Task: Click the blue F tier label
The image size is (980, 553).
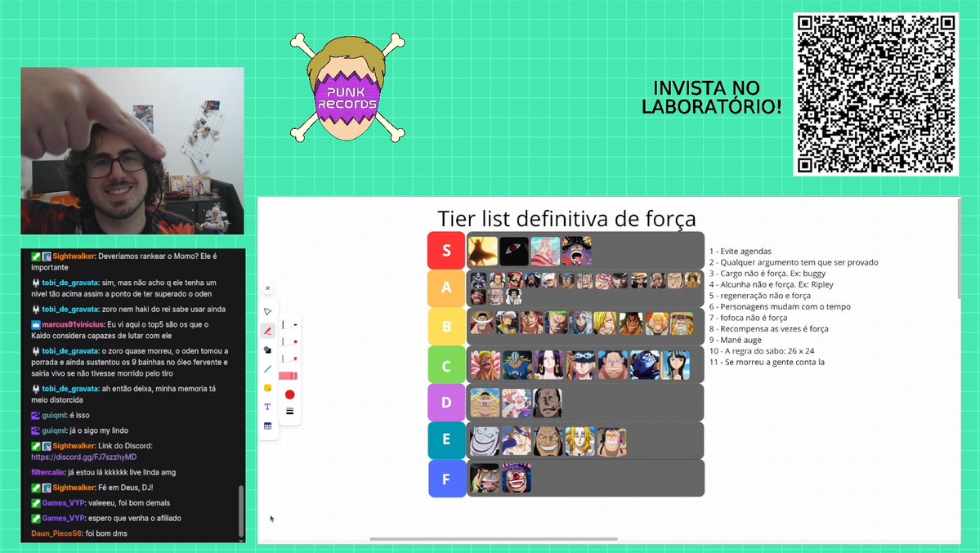Action: click(446, 479)
